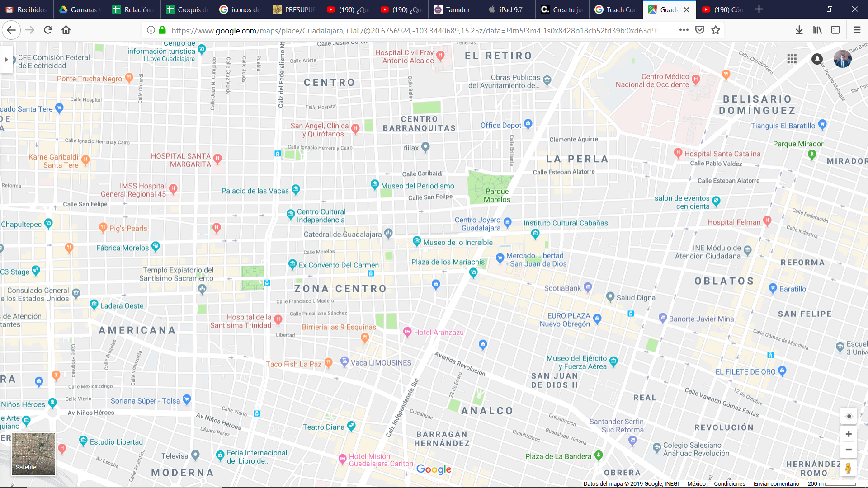The width and height of the screenshot is (868, 488).
Task: Close the Guadalajara Maps tab
Action: (x=687, y=9)
